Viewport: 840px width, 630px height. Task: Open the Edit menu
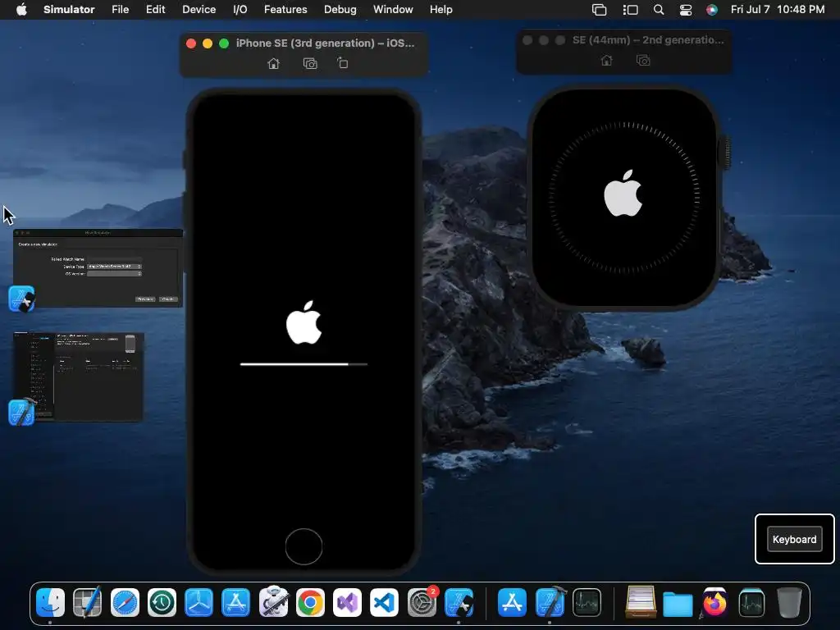coord(155,10)
